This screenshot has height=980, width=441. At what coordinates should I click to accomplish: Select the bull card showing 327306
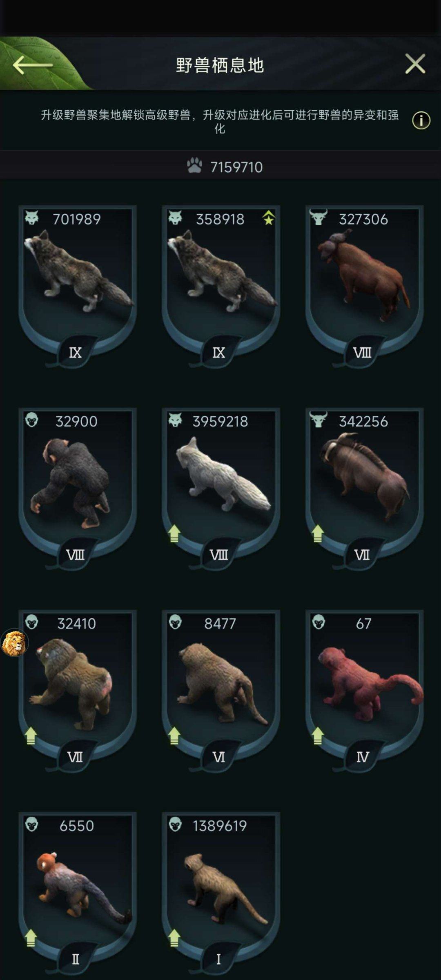click(364, 286)
